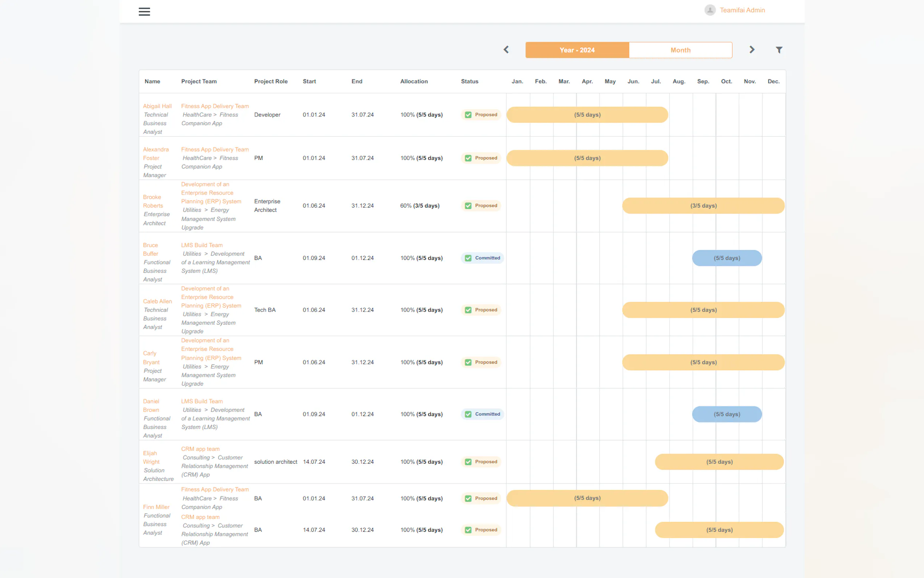This screenshot has height=578, width=924.
Task: Select the Year - 2024 view tab
Action: 577,50
